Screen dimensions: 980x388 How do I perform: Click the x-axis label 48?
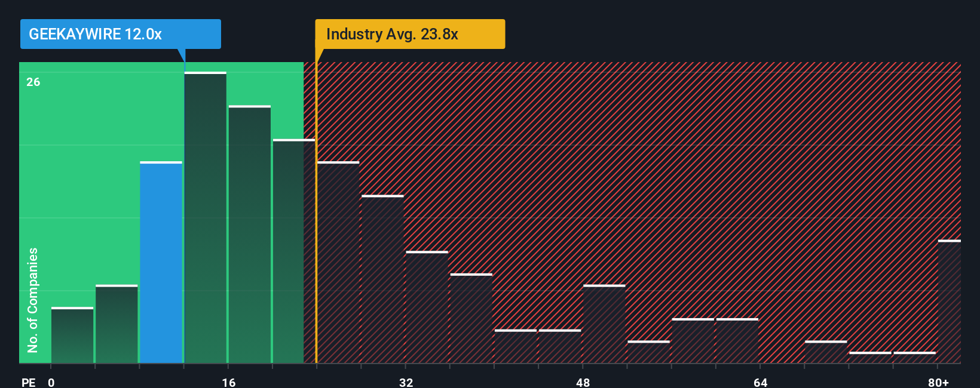[x=583, y=382]
